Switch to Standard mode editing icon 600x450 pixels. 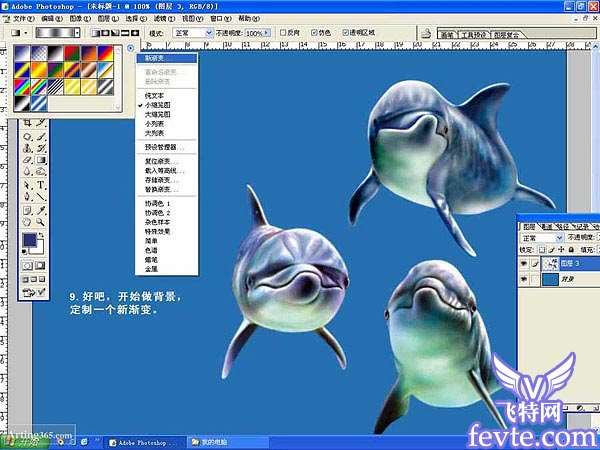[28, 266]
